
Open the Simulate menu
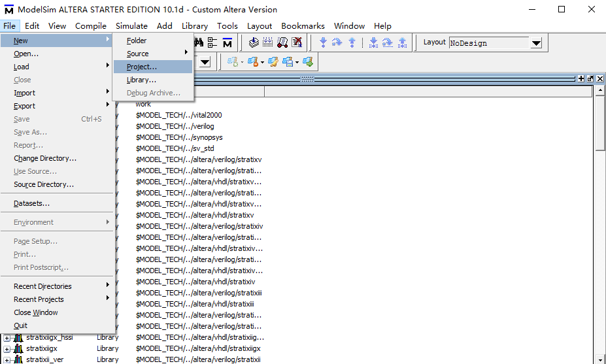pyautogui.click(x=131, y=26)
